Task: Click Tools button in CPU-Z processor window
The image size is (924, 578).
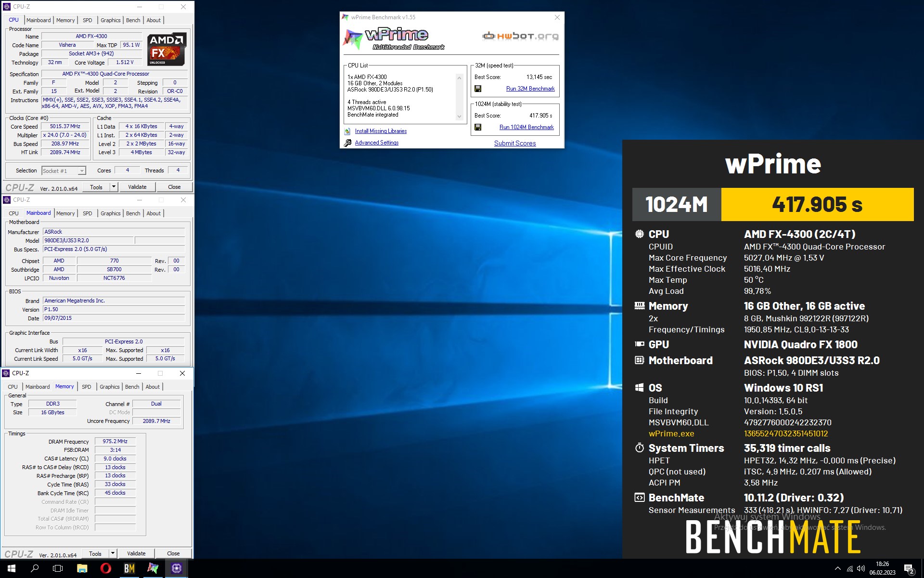Action: pos(96,187)
